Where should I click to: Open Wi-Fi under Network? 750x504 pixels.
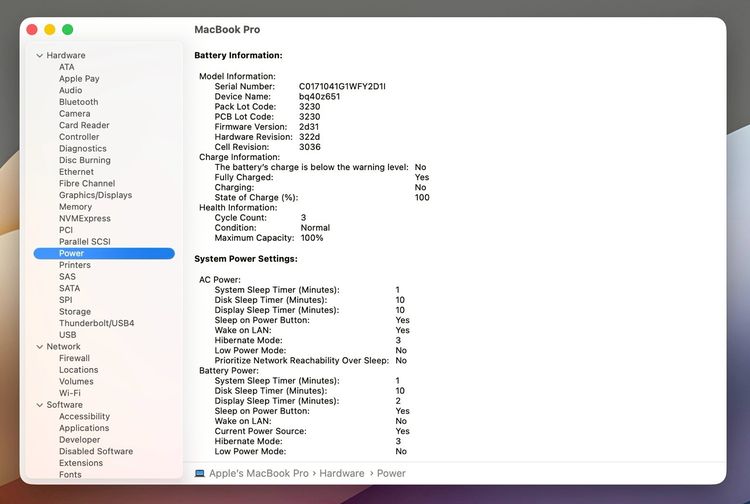(x=70, y=393)
